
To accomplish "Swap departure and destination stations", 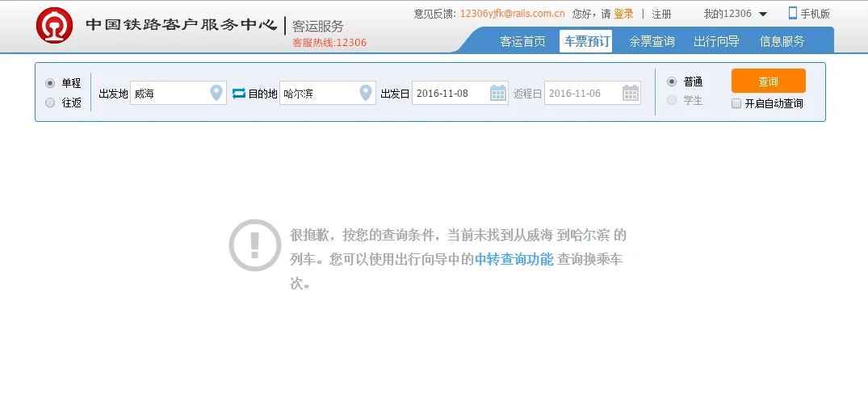I will click(x=238, y=94).
